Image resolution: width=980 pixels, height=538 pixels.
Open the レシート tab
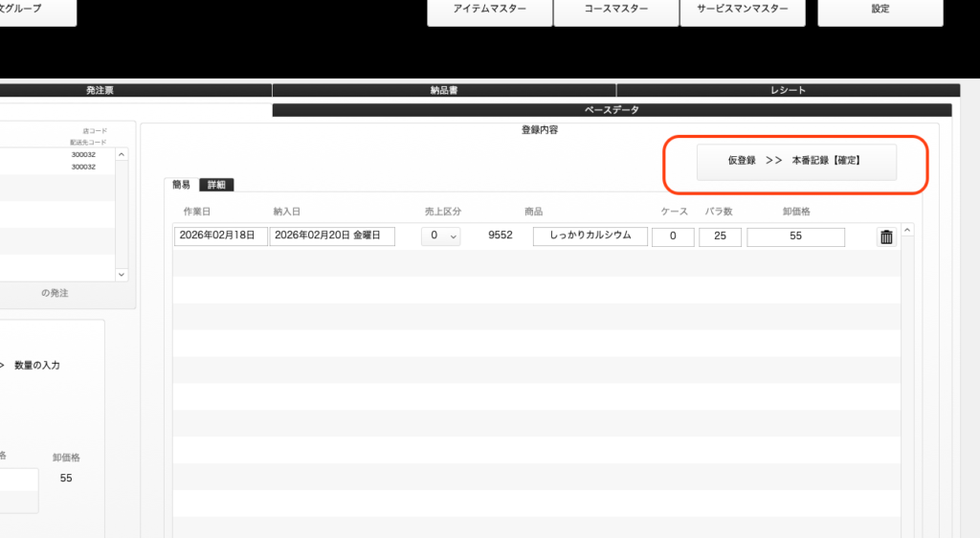point(788,90)
